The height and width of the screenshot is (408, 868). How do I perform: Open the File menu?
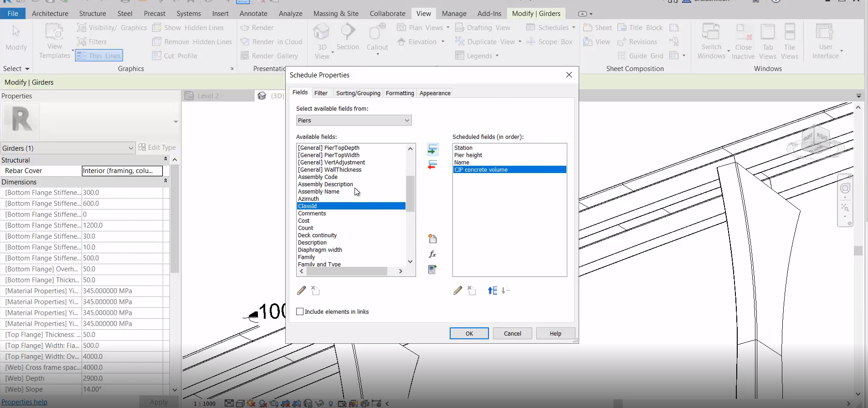[13, 14]
